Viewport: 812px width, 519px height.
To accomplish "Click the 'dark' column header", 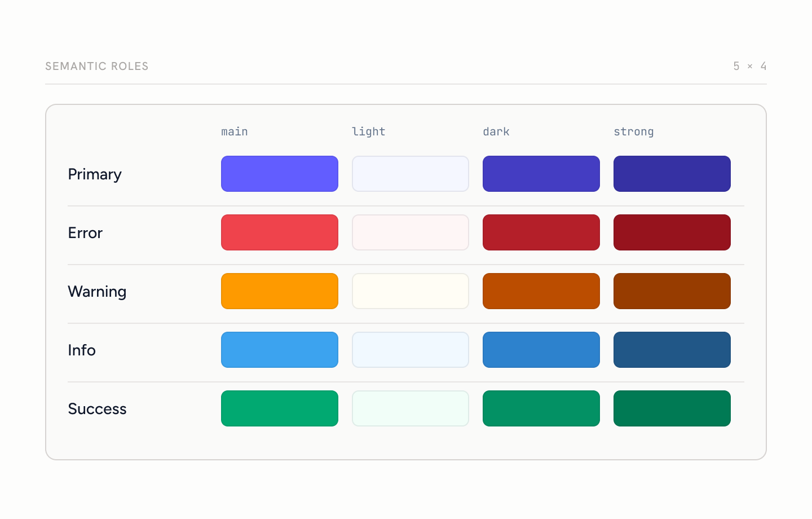I will click(x=496, y=131).
